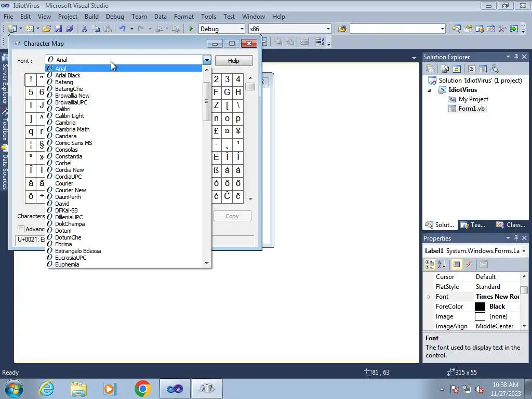Click the New Project toolbar icon
This screenshot has width=532, height=399.
(12, 29)
